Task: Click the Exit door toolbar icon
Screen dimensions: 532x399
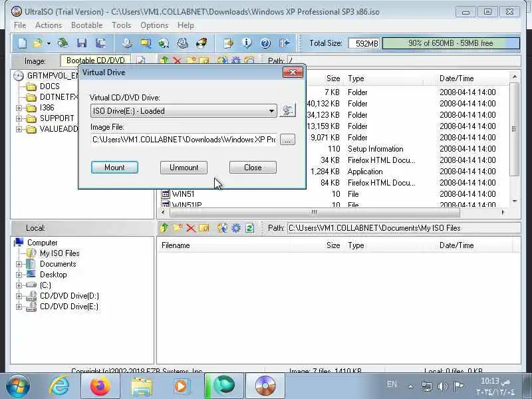Action: 285,43
